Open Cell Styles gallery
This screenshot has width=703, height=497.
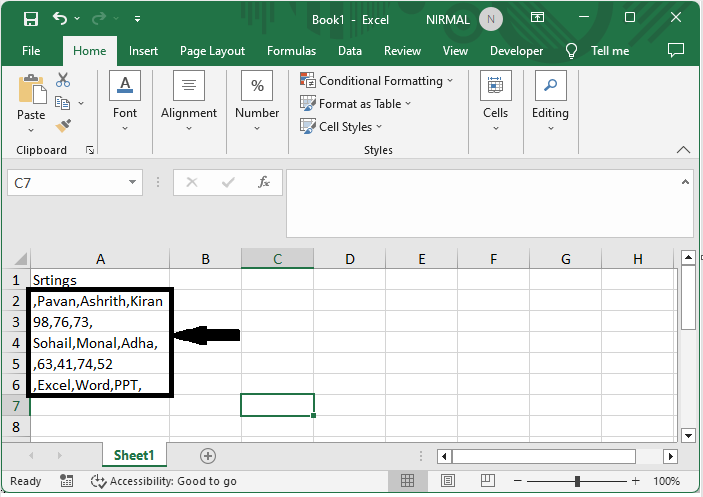pos(341,127)
